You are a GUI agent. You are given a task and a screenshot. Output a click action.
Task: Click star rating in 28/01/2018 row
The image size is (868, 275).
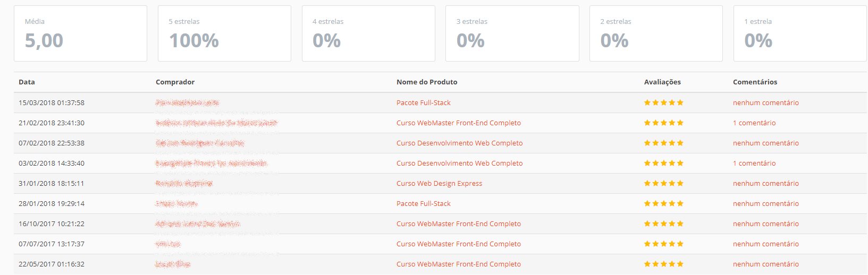663,203
